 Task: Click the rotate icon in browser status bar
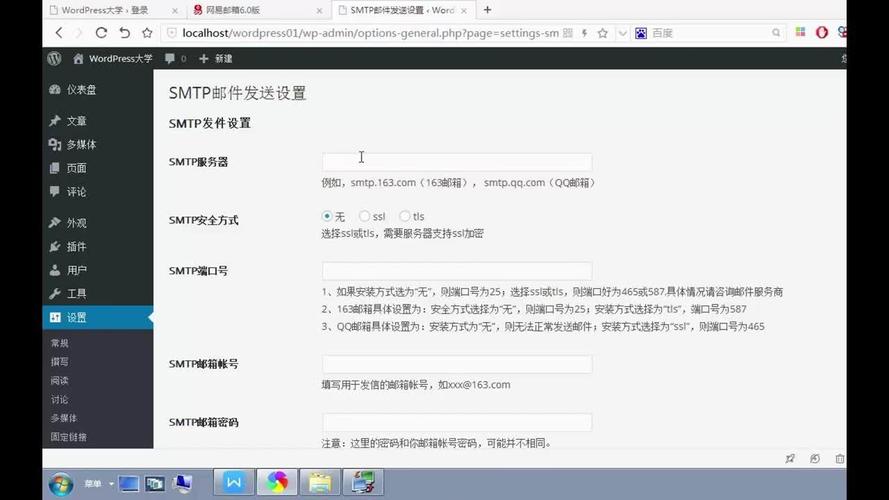[815, 459]
